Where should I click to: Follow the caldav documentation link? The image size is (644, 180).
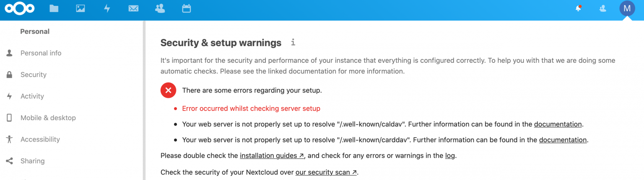[558, 124]
